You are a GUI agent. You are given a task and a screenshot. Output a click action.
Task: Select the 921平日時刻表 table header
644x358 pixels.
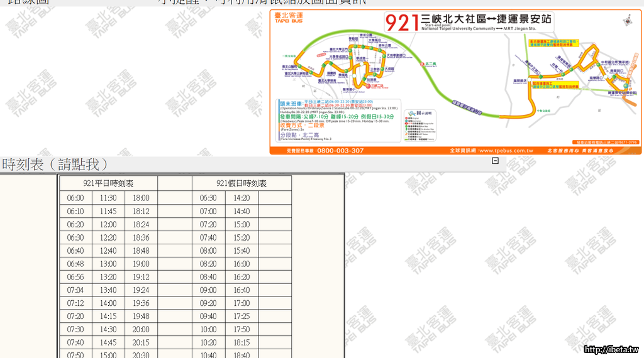pyautogui.click(x=108, y=183)
